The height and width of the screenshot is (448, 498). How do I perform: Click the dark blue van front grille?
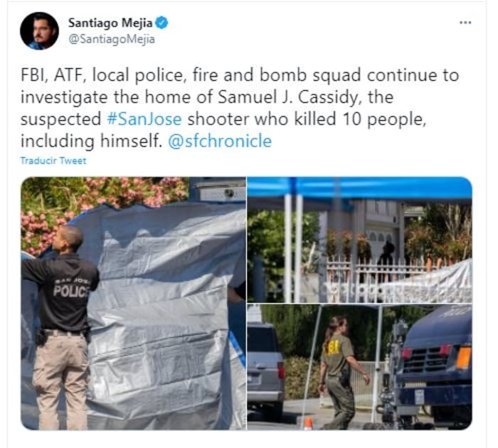point(425,359)
